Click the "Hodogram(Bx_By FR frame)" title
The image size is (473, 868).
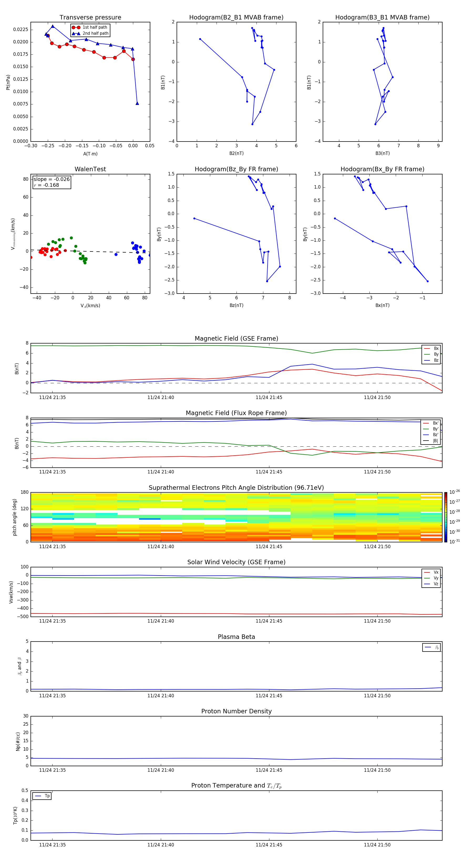(382, 169)
